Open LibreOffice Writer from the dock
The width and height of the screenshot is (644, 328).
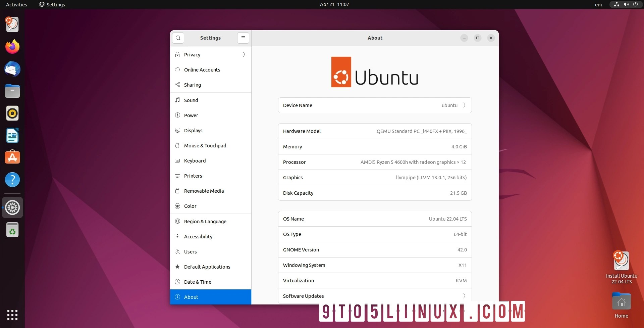pyautogui.click(x=12, y=135)
